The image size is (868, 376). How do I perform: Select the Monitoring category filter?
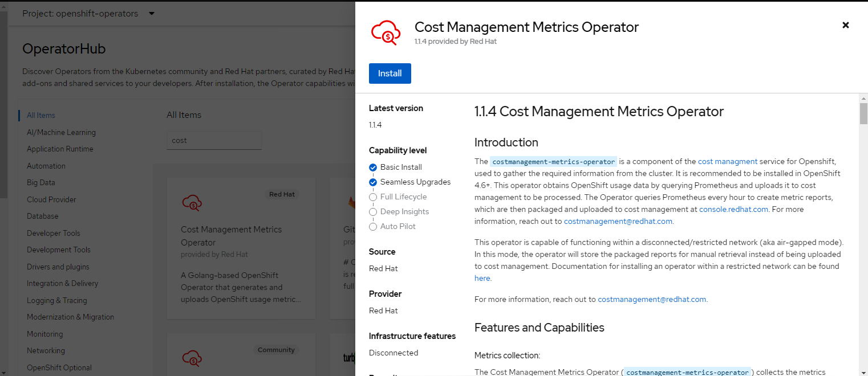point(44,334)
